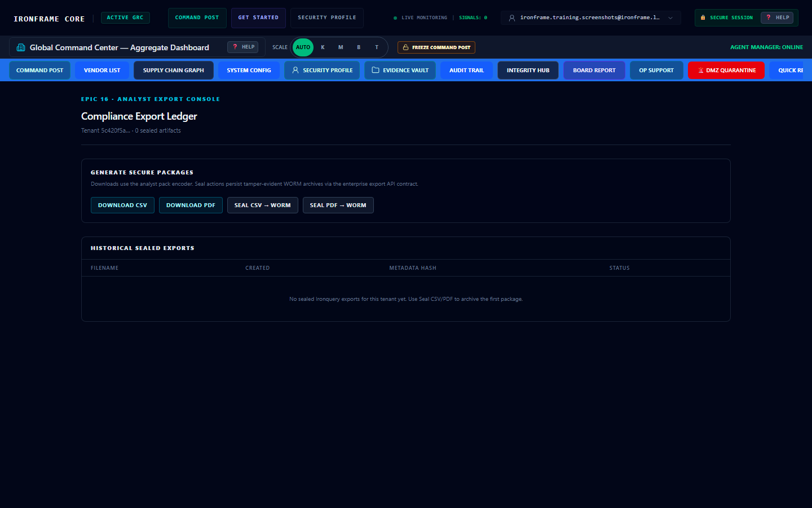812x508 pixels.
Task: Click Seal PDF → WORM button
Action: (x=338, y=205)
